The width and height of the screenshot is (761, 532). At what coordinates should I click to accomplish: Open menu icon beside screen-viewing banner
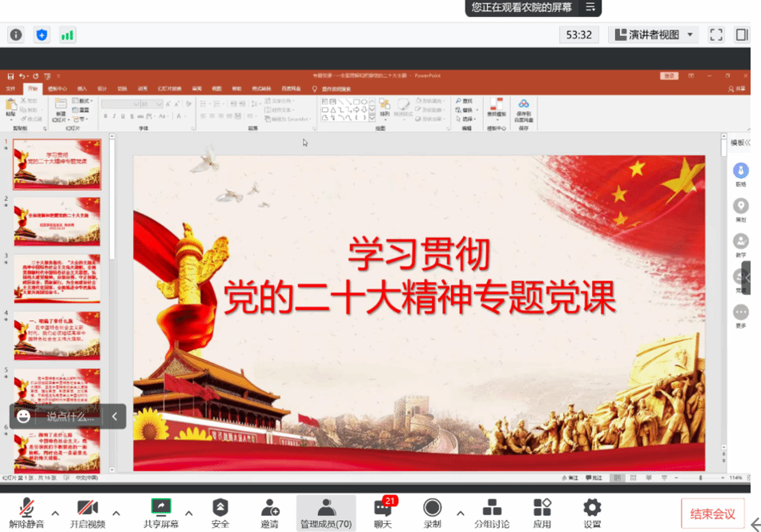[x=590, y=7]
